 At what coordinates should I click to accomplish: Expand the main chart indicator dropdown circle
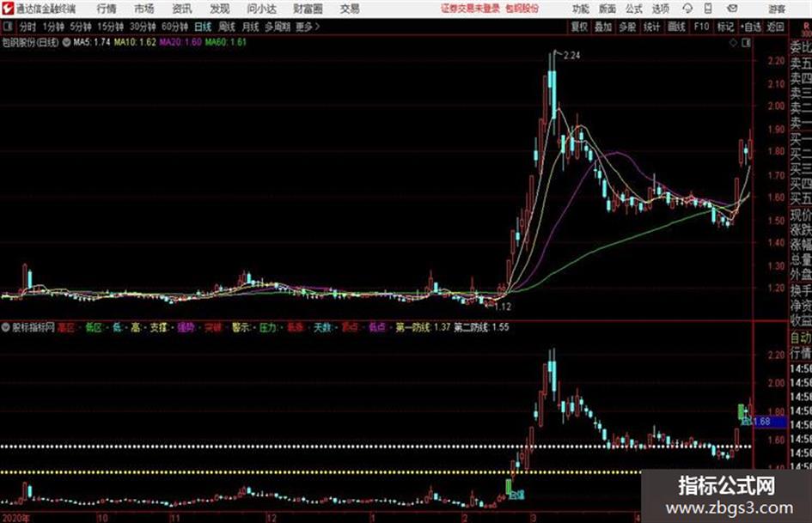(66, 42)
